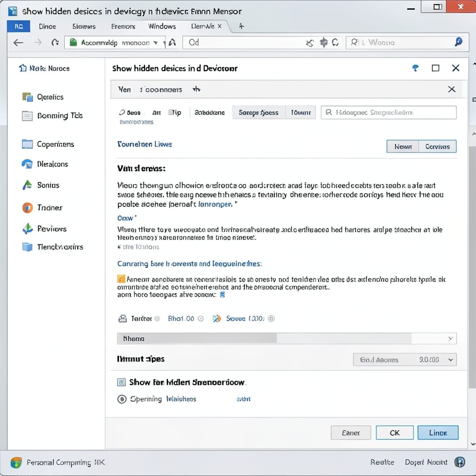This screenshot has width=476, height=476.
Task: Toggle the circle next to Tardher
Action: point(157,318)
